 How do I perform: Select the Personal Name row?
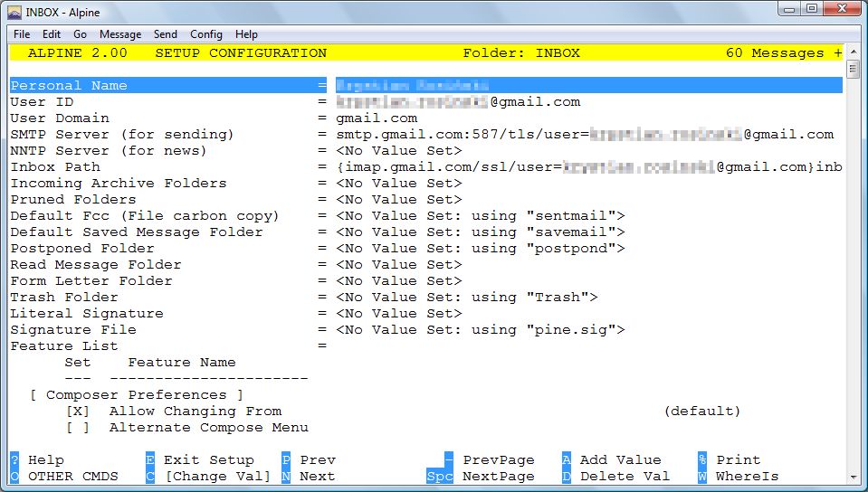(426, 85)
